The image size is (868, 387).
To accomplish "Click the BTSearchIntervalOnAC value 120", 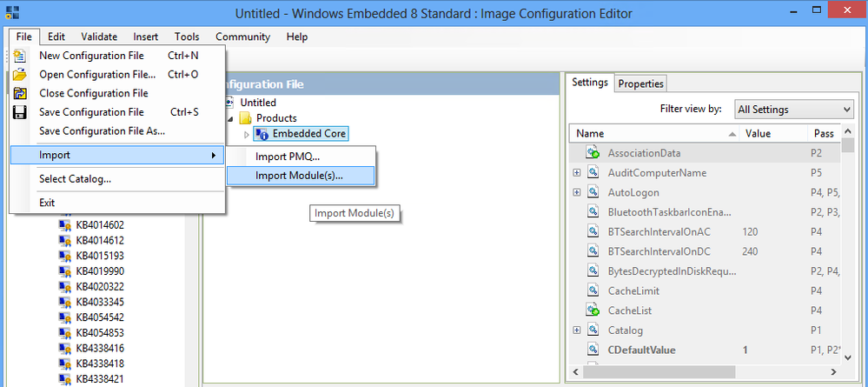I will [750, 231].
